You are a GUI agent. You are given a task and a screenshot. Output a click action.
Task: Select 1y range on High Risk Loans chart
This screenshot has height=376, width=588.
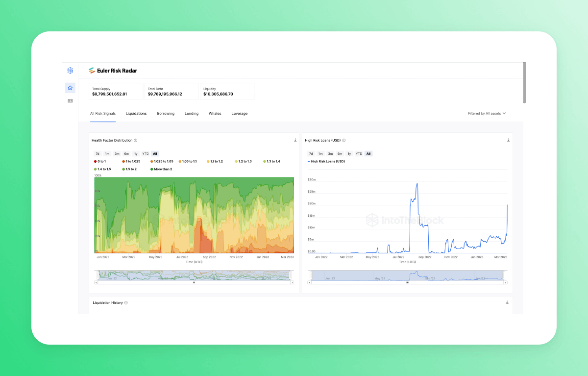point(349,154)
